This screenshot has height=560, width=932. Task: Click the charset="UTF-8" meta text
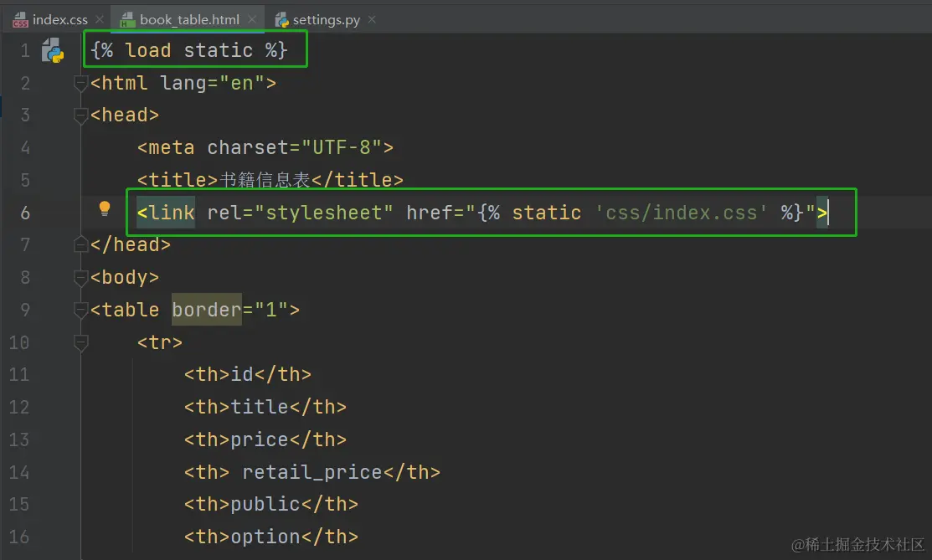[294, 147]
